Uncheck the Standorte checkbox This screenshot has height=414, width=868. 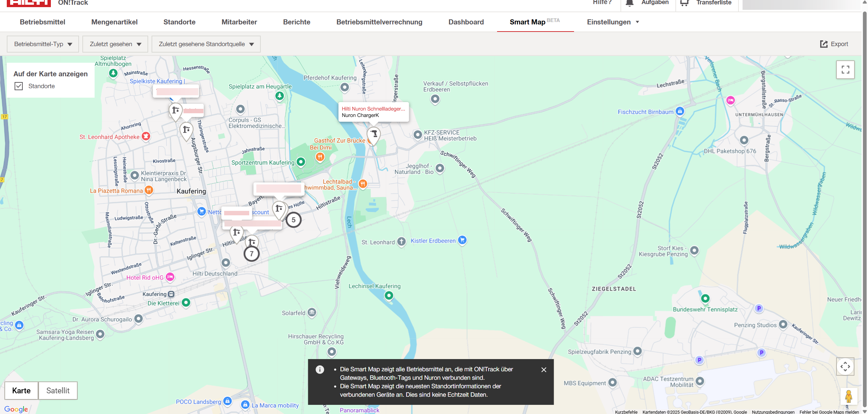[x=19, y=86]
